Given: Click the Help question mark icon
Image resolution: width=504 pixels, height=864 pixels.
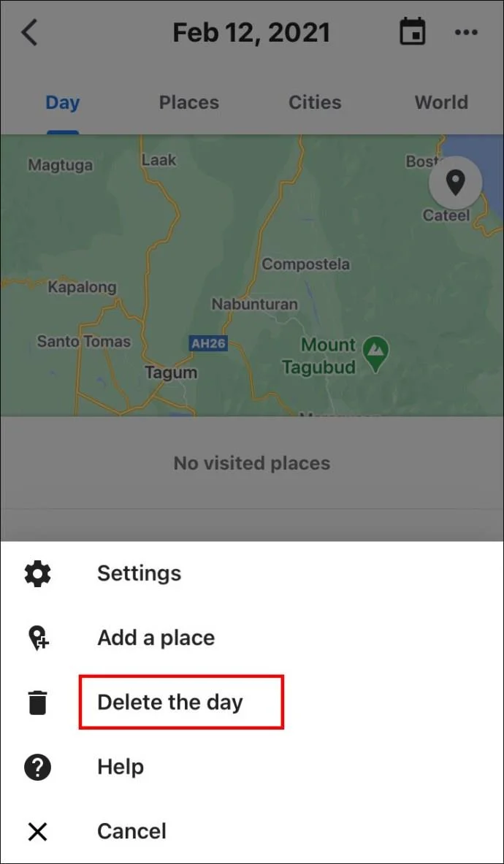Looking at the screenshot, I should (x=37, y=767).
